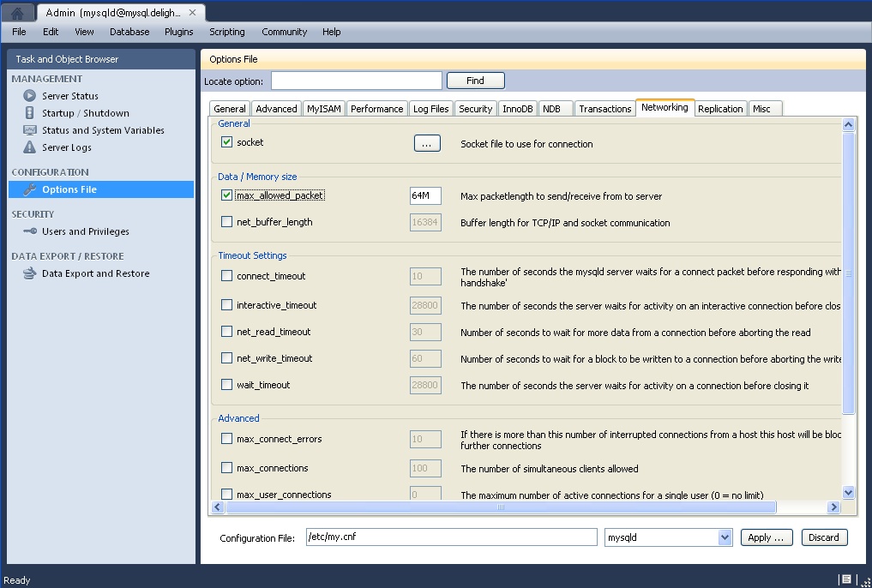Image resolution: width=872 pixels, height=588 pixels.
Task: Click the Find button
Action: (x=475, y=80)
